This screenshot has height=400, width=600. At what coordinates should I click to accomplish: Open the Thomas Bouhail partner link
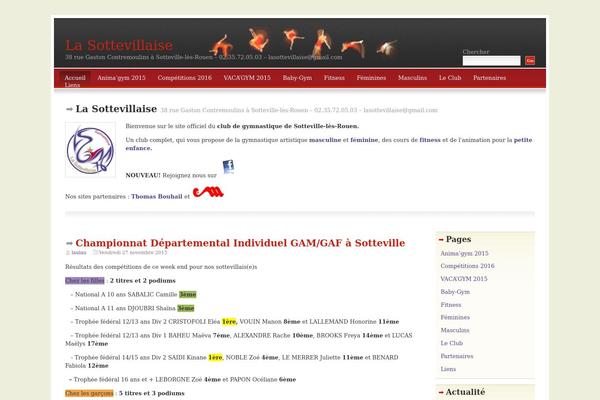[157, 196]
